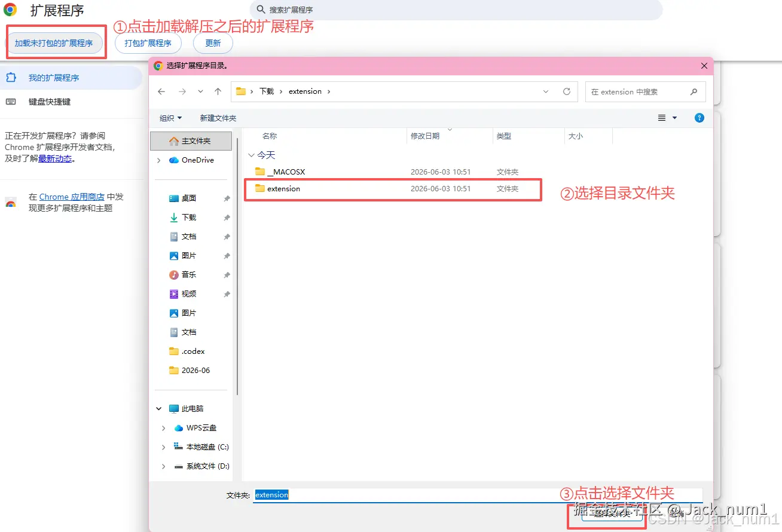Click the forward arrow in folder dialog
The image size is (782, 532).
(182, 91)
